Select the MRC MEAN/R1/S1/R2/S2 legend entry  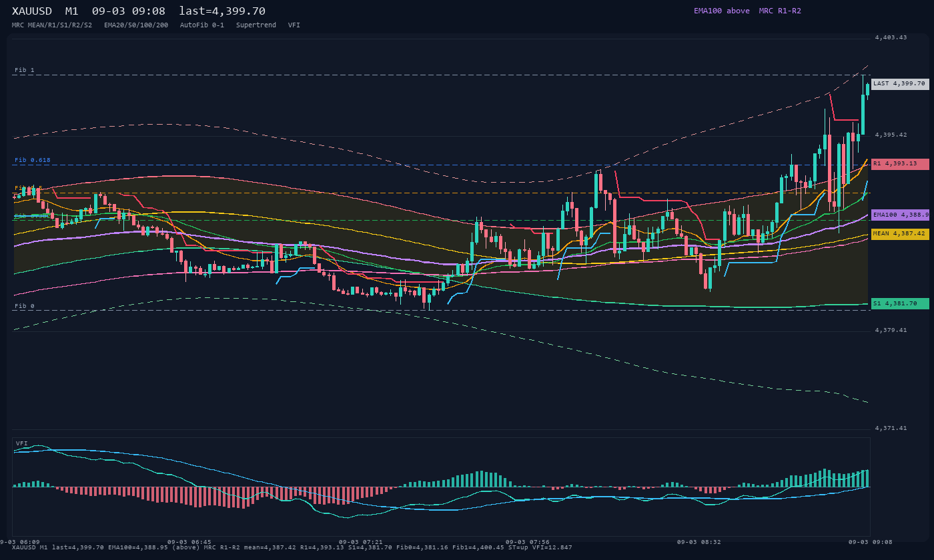point(52,25)
